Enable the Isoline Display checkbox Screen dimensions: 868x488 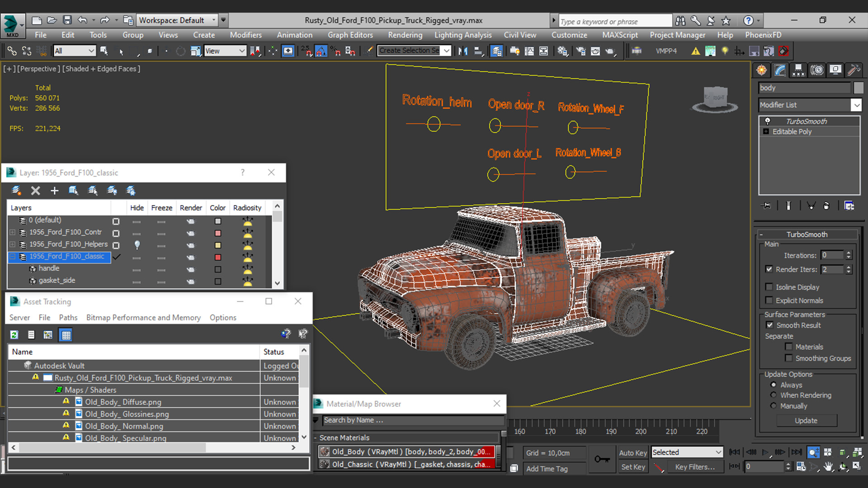click(x=769, y=287)
